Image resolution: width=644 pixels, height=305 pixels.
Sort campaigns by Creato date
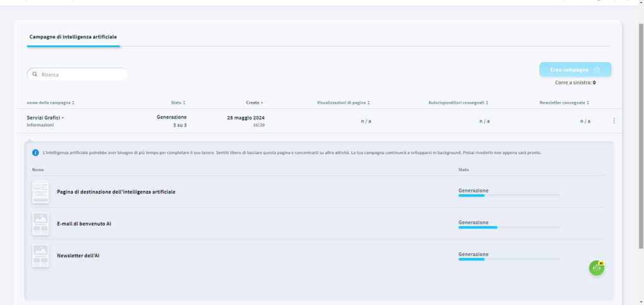tap(254, 103)
